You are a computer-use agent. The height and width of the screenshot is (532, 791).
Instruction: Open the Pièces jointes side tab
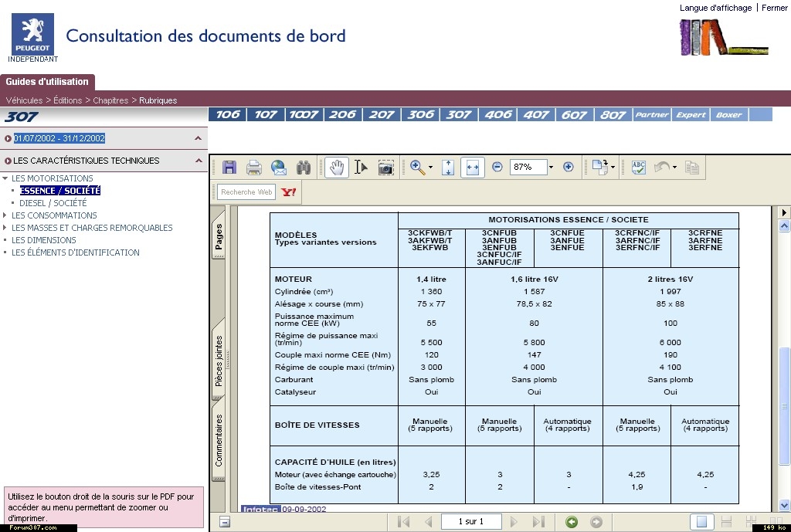[x=219, y=360]
